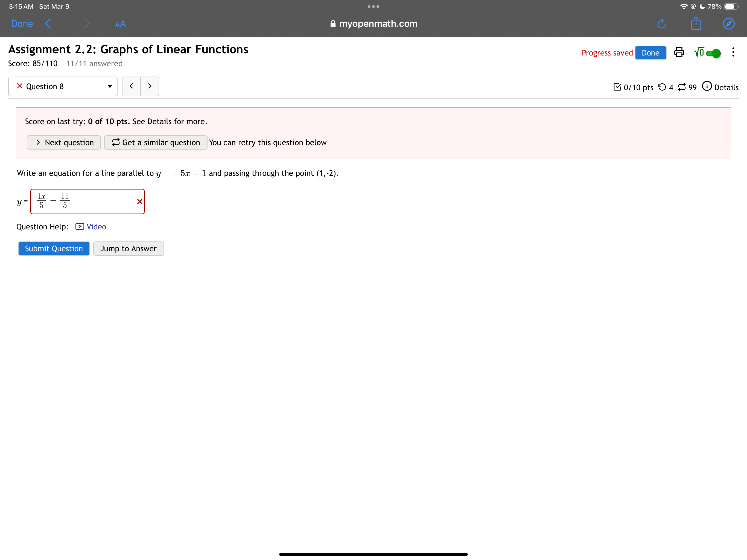This screenshot has height=560, width=747.
Task: Open the Question 8 dropdown selector
Action: (63, 86)
